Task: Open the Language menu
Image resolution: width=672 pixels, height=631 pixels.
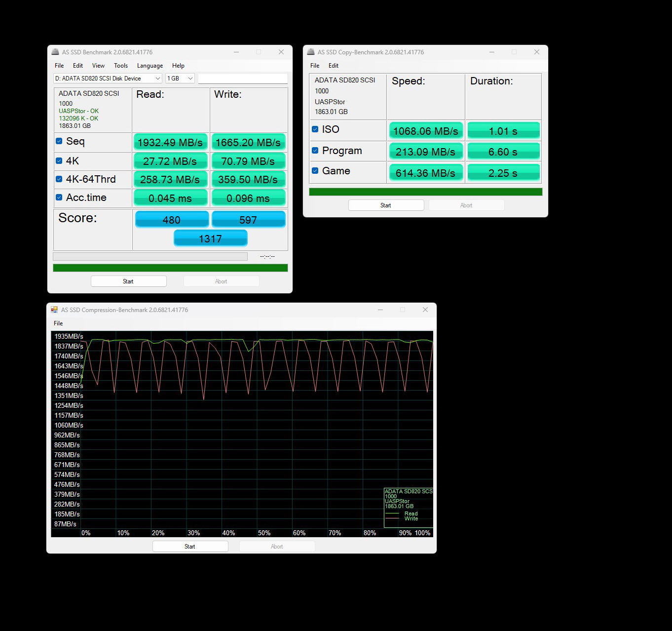Action: coord(149,66)
